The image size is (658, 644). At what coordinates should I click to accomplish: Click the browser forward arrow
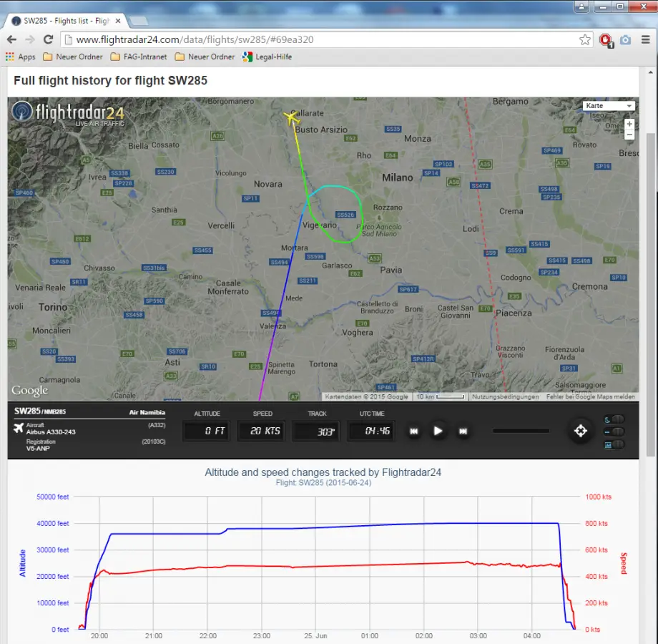30,39
